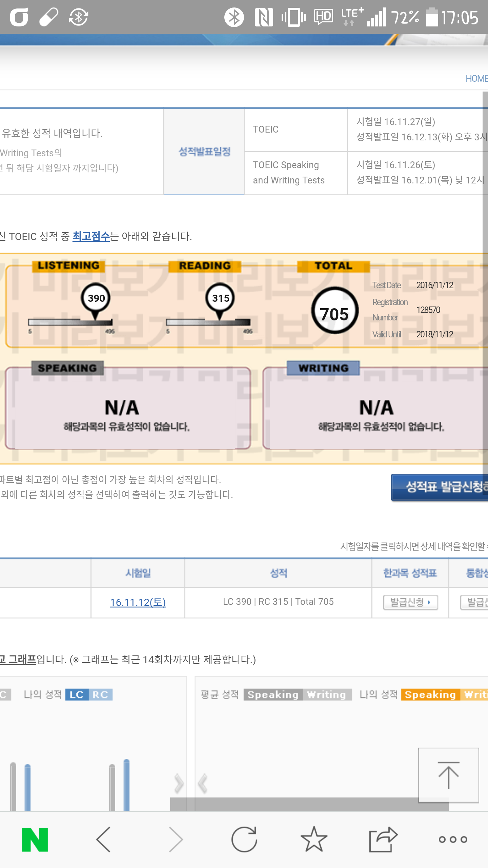Go back with the browser back arrow

pos(103,840)
